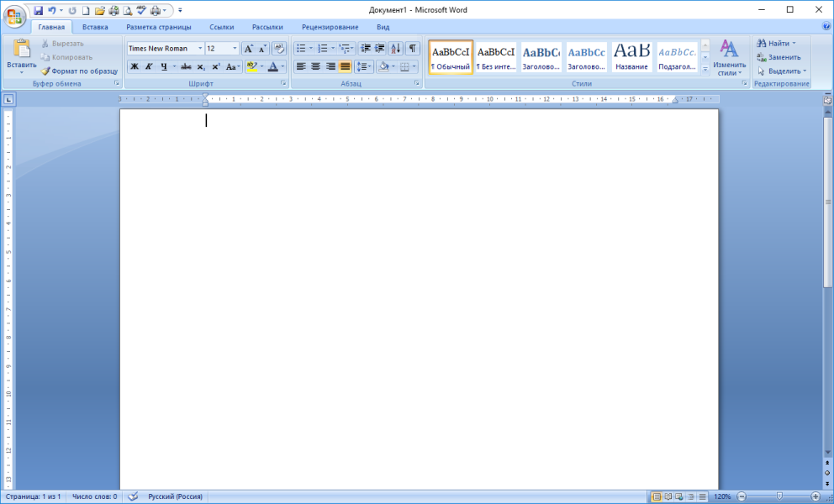The image size is (834, 504).
Task: Open the Рецензирование tab
Action: click(x=330, y=27)
